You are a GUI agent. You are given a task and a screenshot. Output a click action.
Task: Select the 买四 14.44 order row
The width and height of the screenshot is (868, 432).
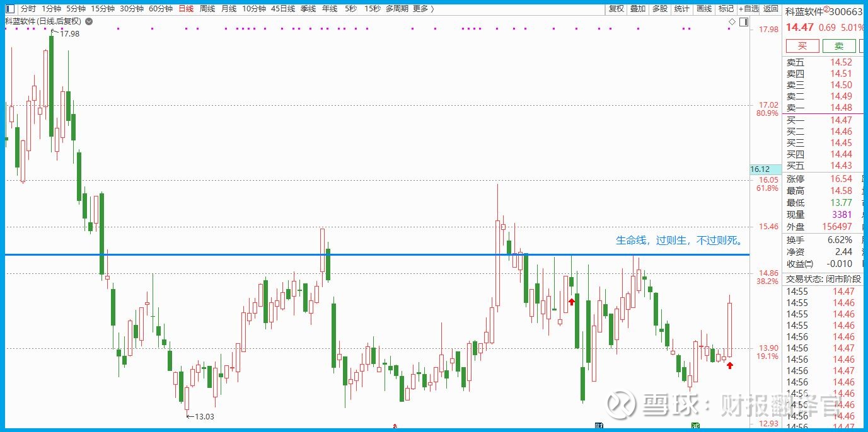[x=824, y=154]
